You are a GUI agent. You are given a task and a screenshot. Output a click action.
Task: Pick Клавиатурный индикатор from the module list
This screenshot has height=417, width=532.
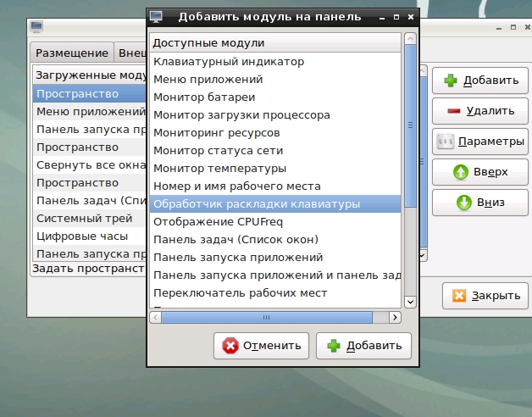click(228, 61)
